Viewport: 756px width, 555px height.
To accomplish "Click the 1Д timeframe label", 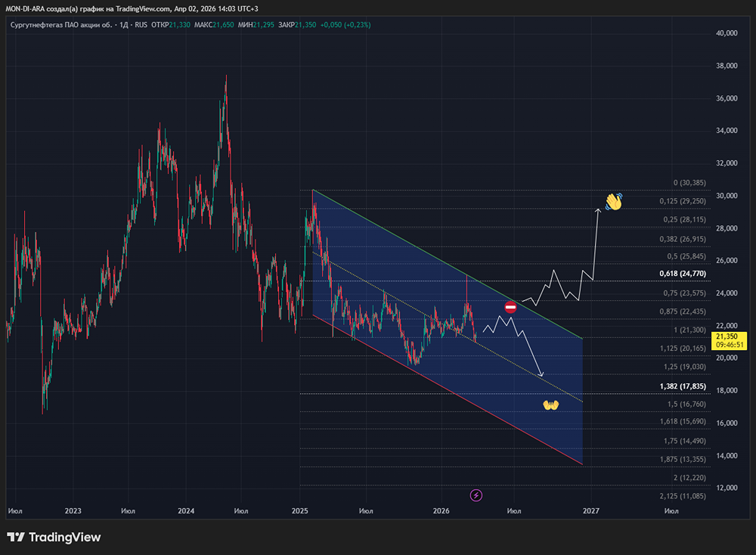I will tap(124, 25).
